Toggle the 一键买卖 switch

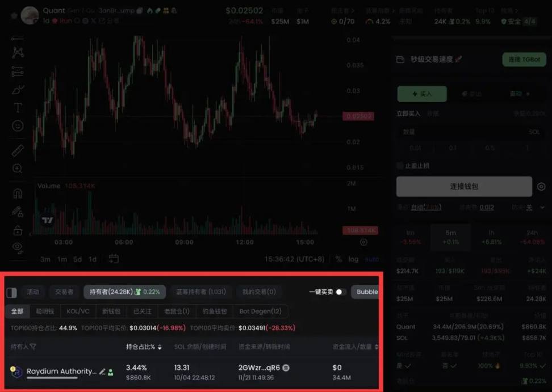coord(341,292)
